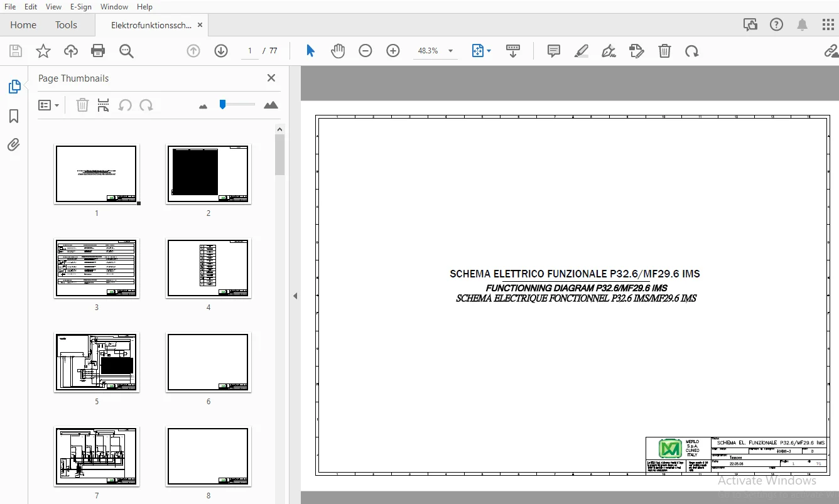Screen dimensions: 839x504
Task: Activate the Hand pan tool
Action: coord(338,51)
